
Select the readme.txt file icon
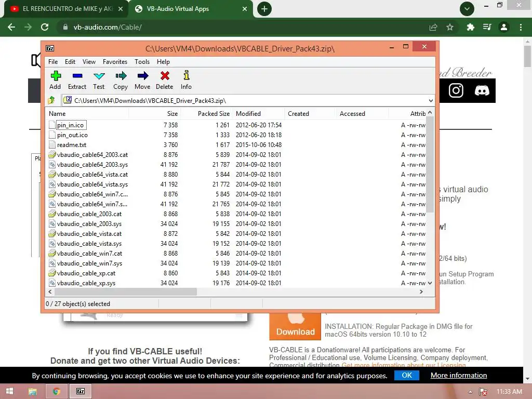point(52,145)
